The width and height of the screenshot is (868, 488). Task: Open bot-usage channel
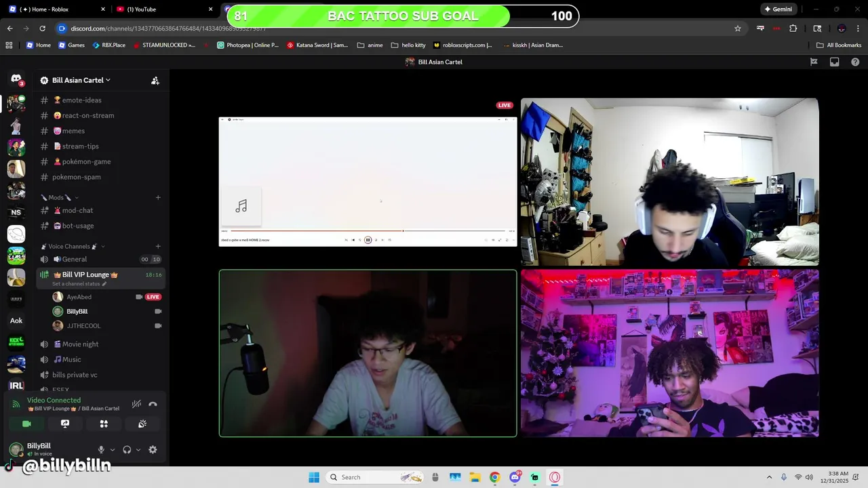click(x=101, y=226)
